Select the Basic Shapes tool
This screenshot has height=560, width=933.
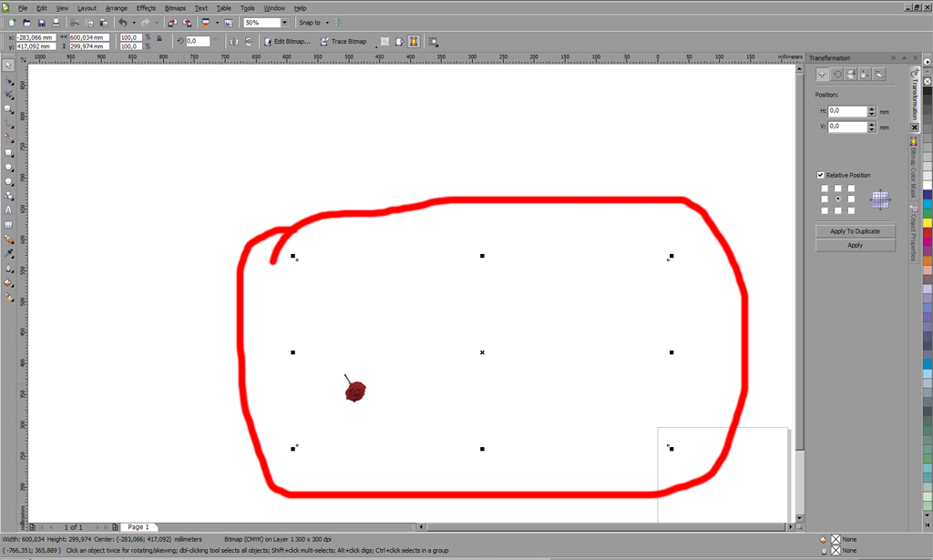[8, 196]
